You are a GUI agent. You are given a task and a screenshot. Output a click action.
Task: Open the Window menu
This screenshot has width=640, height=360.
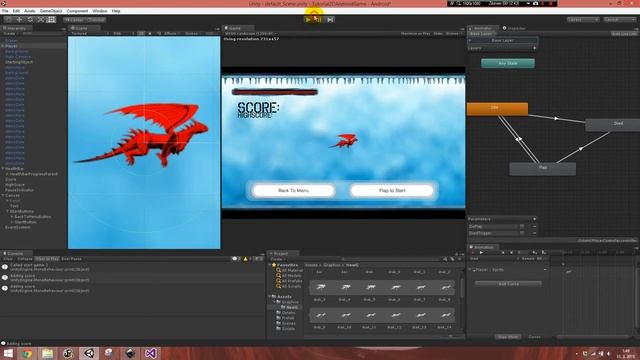pos(100,11)
